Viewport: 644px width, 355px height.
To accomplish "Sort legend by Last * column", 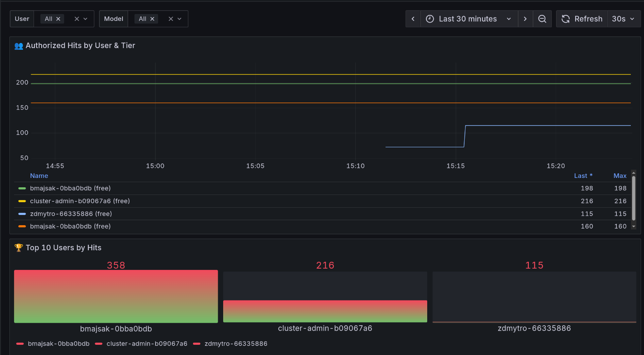I will point(583,176).
